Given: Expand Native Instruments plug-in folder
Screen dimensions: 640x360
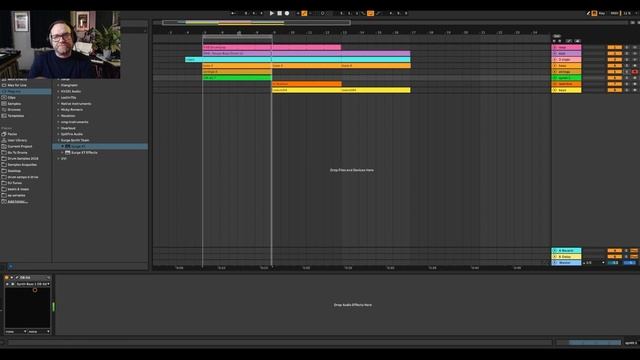Looking at the screenshot, I should click(58, 104).
